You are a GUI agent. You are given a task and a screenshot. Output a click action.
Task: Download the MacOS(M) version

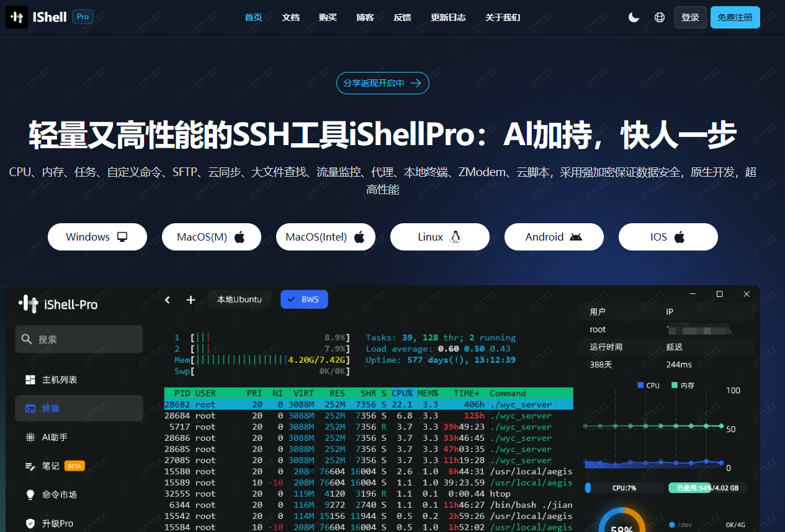click(212, 237)
